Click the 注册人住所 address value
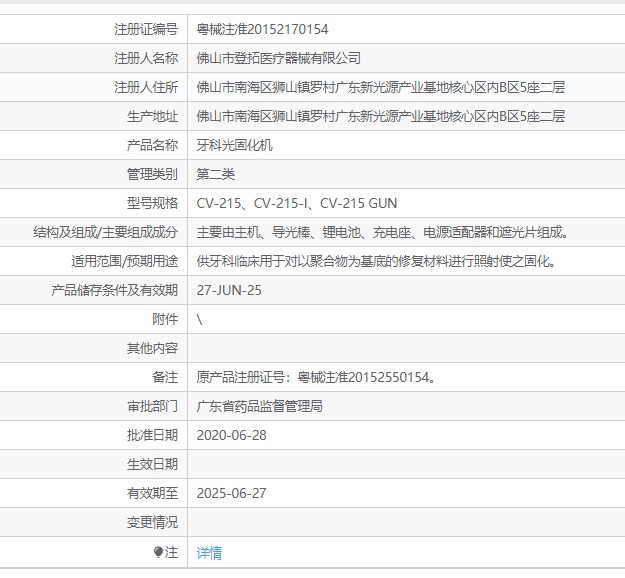Viewport: 625px width, 578px height. coord(381,87)
